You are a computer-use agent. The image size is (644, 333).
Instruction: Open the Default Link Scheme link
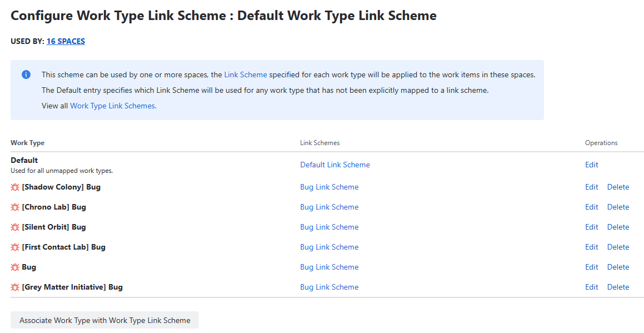point(335,165)
